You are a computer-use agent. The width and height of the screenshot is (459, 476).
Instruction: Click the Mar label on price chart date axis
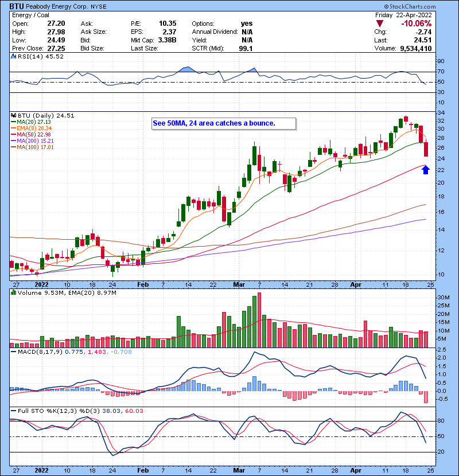tap(239, 285)
